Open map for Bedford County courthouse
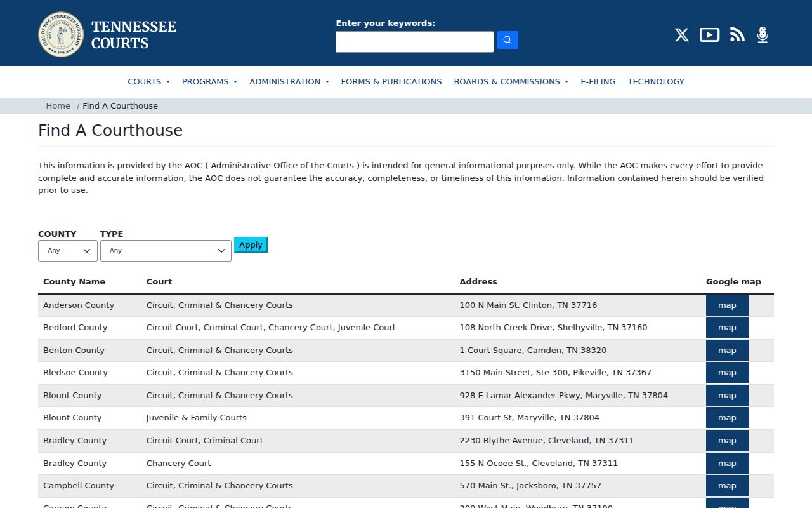This screenshot has width=812, height=508. point(727,328)
